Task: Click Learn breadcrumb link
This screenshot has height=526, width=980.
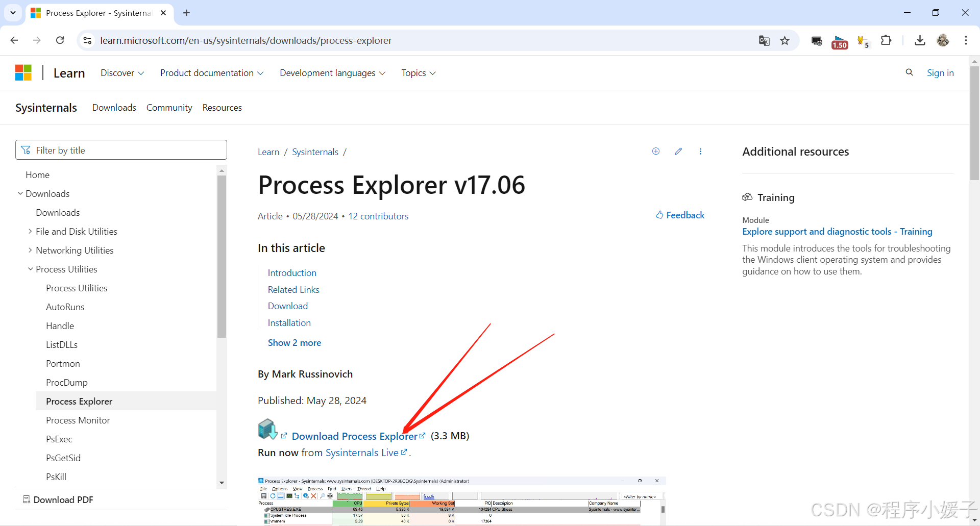Action: [268, 152]
